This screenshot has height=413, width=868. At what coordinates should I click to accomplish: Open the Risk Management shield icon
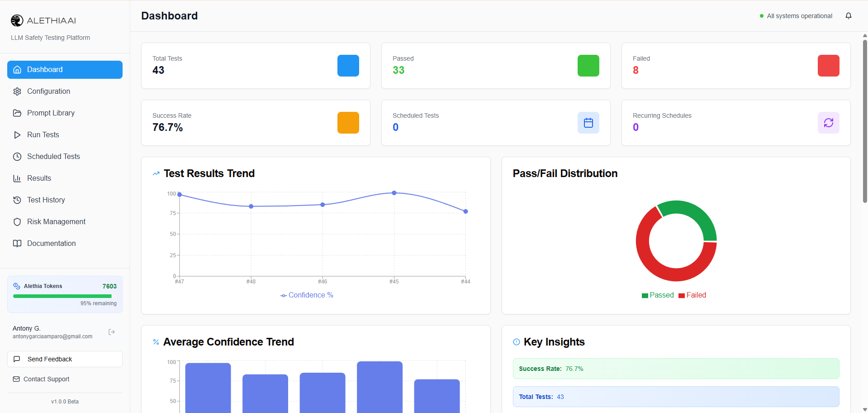click(x=17, y=221)
